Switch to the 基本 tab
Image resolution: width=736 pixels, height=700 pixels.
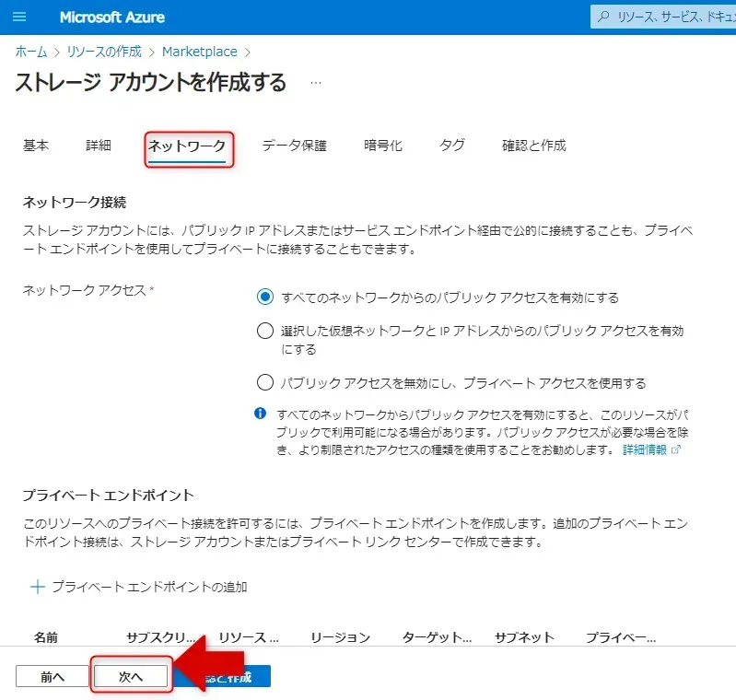(36, 146)
